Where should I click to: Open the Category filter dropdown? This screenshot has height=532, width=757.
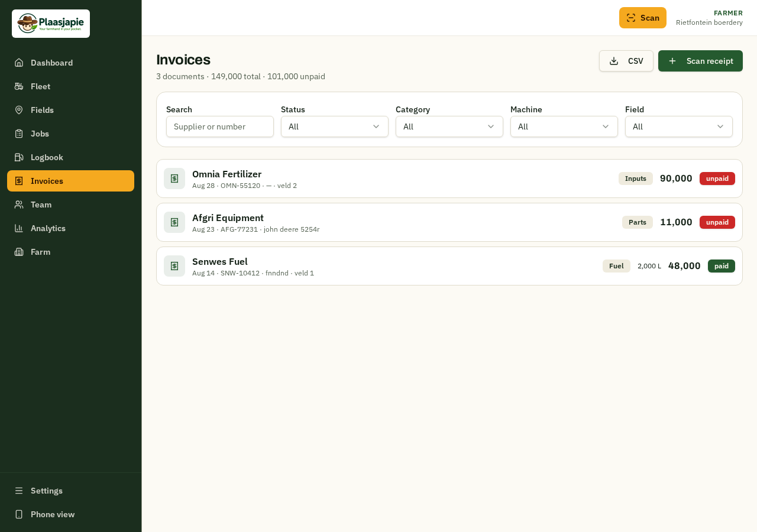(449, 126)
